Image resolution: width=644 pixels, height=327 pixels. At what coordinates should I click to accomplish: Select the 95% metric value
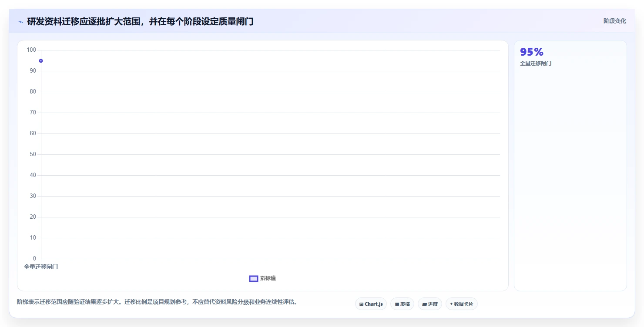[532, 52]
